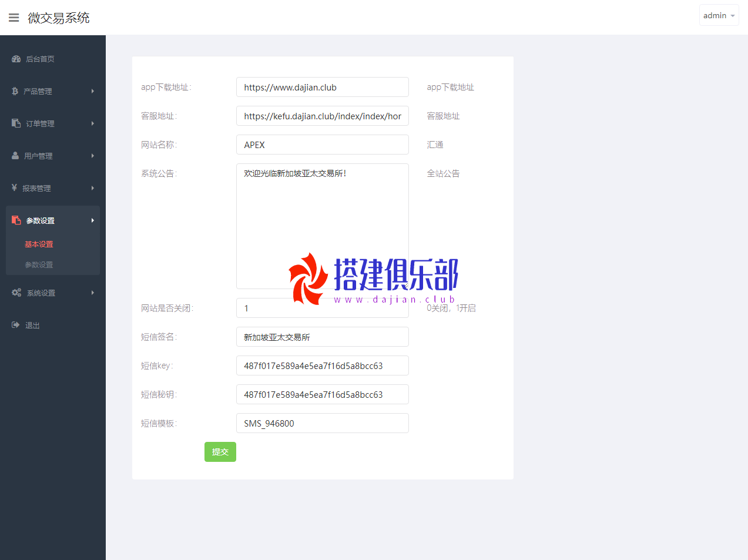Expand 订单管理 submenu arrow
The image size is (748, 560).
click(93, 123)
